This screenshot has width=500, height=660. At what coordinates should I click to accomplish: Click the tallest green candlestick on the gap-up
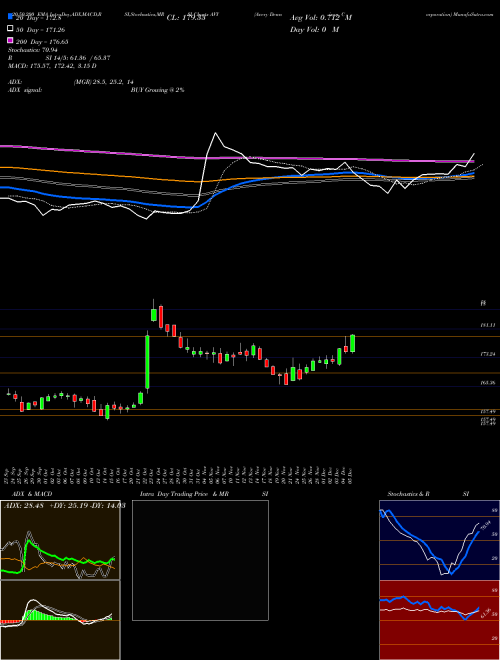(x=147, y=362)
